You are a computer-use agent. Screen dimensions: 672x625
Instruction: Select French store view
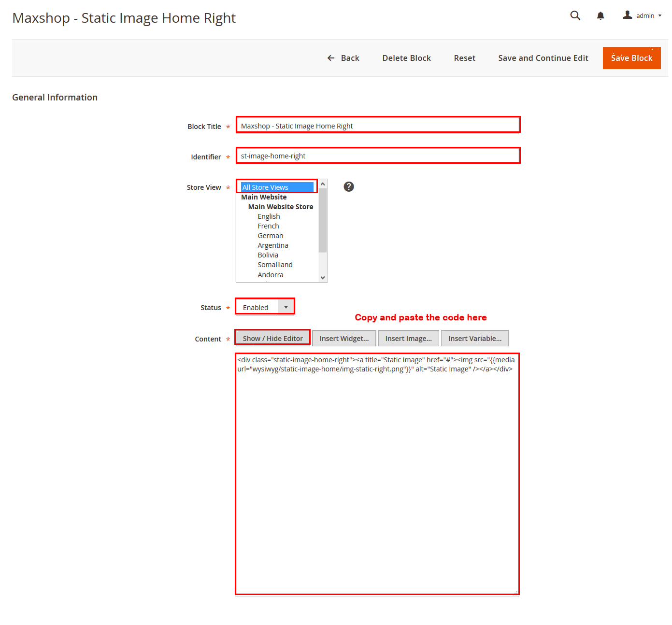point(268,226)
